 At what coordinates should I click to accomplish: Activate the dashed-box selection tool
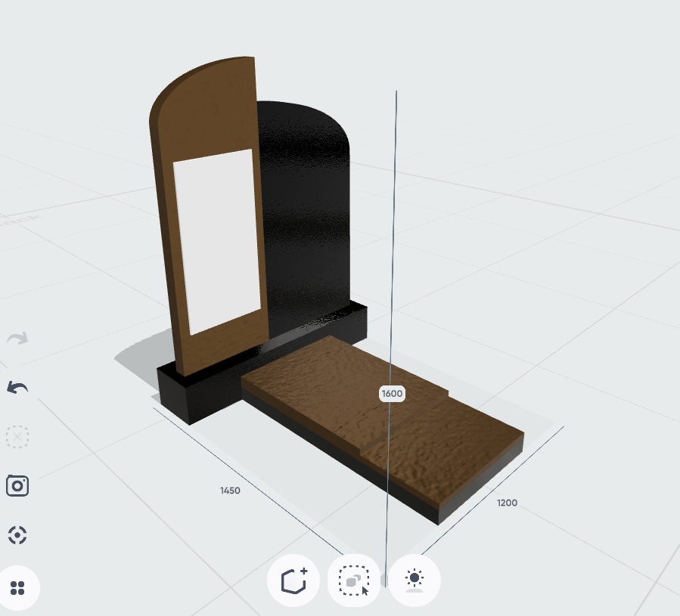point(353,580)
